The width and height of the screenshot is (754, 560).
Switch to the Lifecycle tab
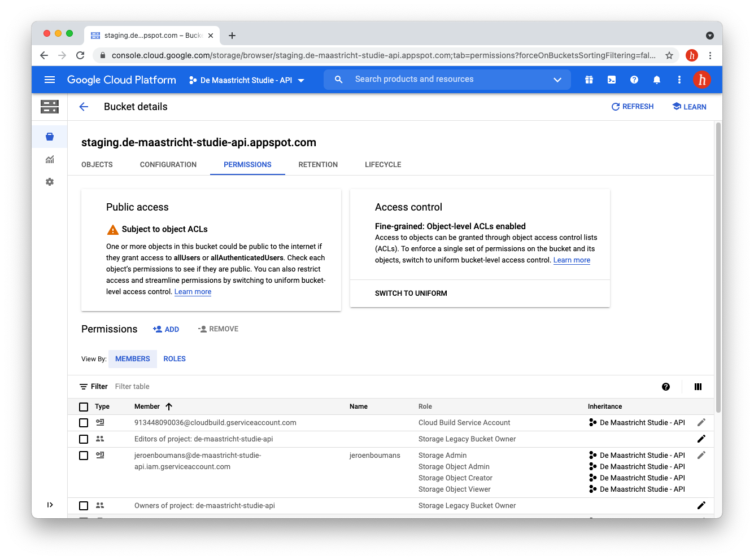tap(383, 165)
